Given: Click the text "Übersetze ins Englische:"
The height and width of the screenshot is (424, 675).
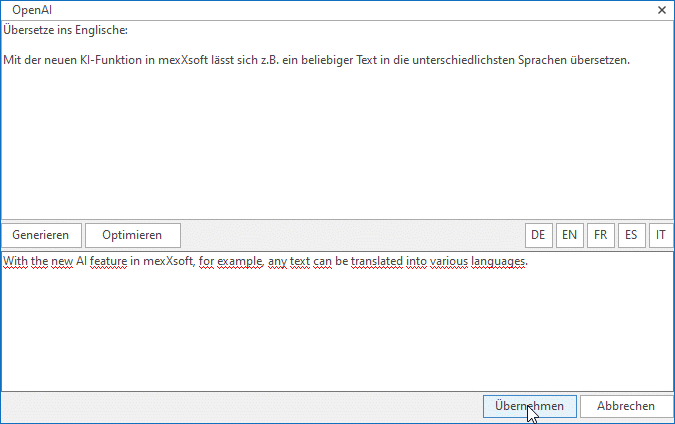Looking at the screenshot, I should click(65, 30).
